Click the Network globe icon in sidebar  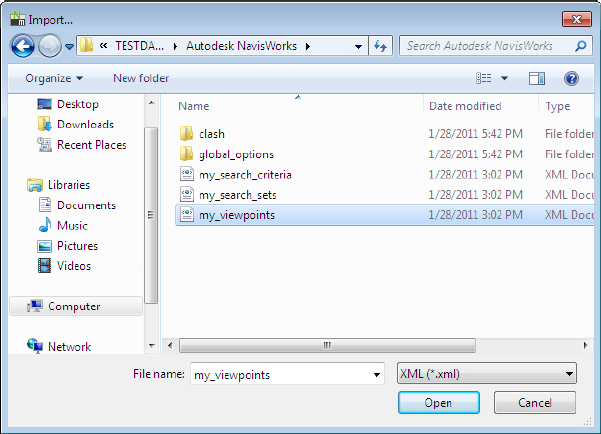[x=35, y=346]
